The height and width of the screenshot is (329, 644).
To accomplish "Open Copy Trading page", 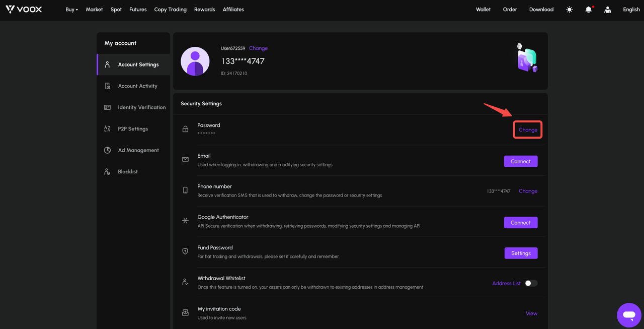I will tap(171, 10).
